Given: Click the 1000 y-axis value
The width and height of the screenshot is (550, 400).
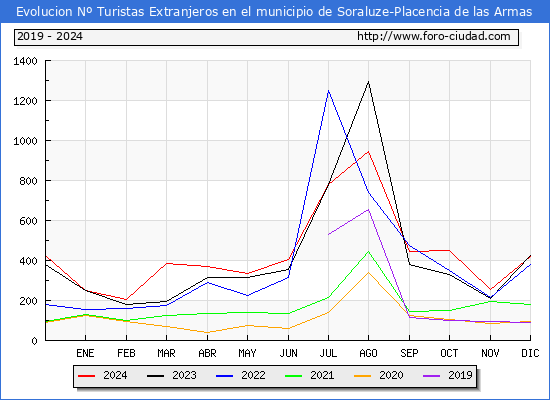Looking at the screenshot, I should click(x=25, y=141).
